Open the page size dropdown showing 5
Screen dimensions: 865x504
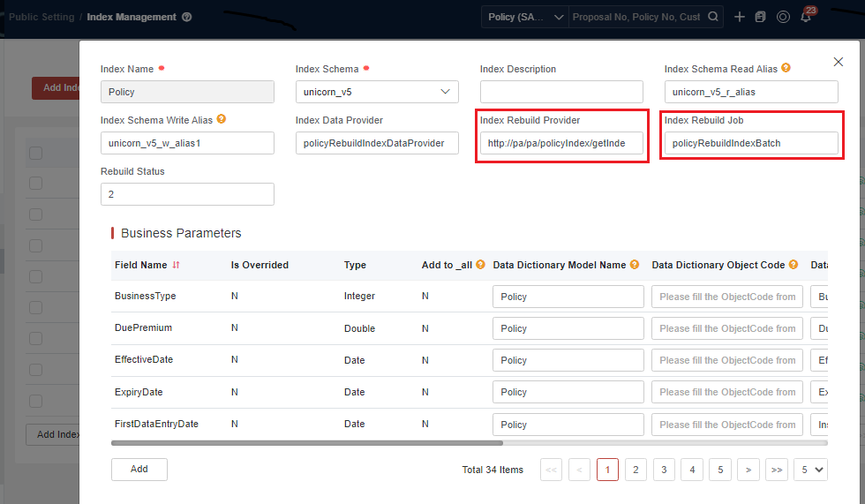tap(810, 470)
